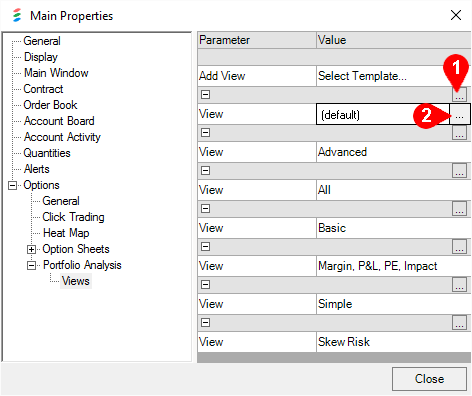Click the ellipsis button above Skew Risk view
Screen dimensions: 472x396
tap(459, 323)
